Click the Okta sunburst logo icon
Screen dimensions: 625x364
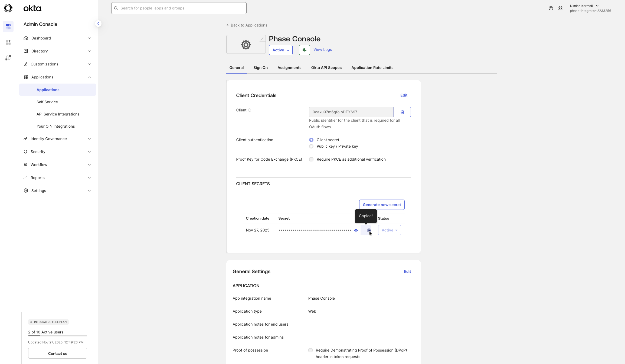8,8
